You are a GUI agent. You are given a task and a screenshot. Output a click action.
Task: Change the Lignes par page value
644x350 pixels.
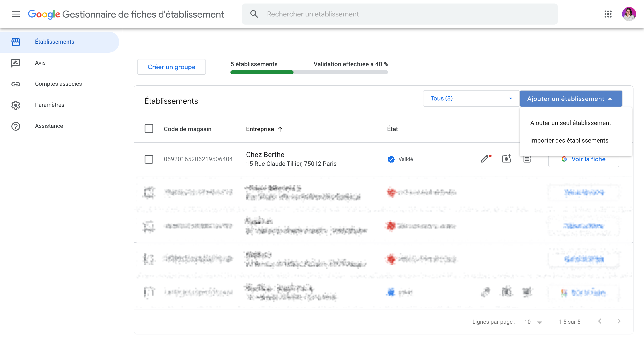coord(533,322)
